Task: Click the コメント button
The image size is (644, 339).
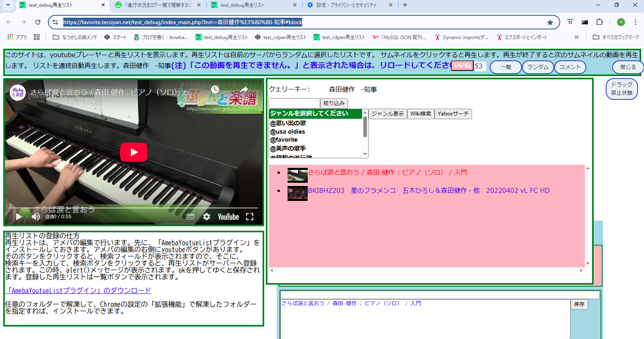Action: 570,67
